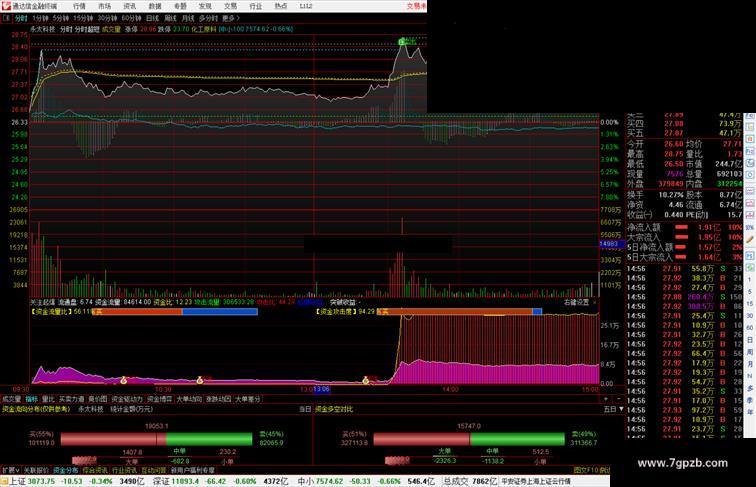Click 右键设置 in indicator header
The height and width of the screenshot is (487, 756).
tap(577, 302)
